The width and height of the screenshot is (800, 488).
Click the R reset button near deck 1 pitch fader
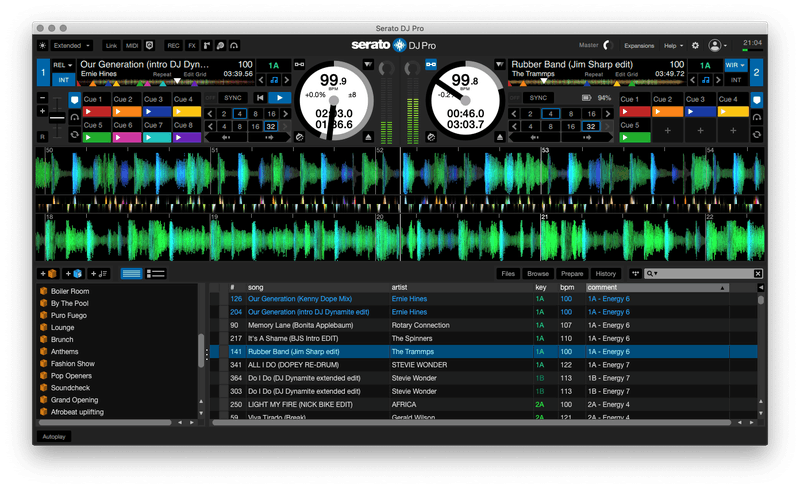(43, 137)
